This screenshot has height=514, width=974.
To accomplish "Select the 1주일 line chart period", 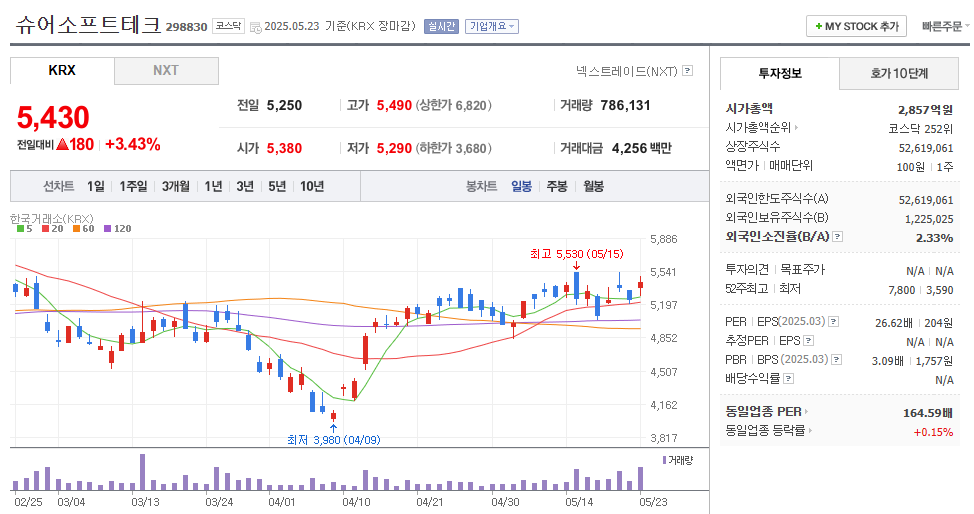I will point(134,186).
